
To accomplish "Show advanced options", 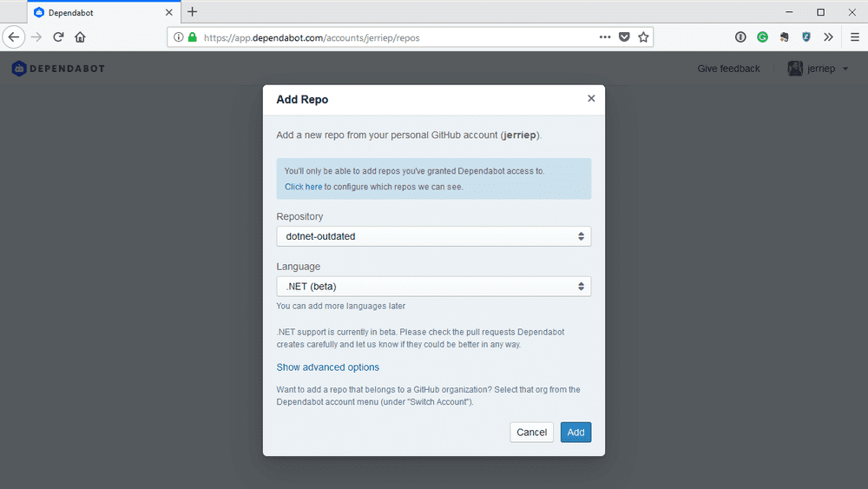I will (x=327, y=367).
